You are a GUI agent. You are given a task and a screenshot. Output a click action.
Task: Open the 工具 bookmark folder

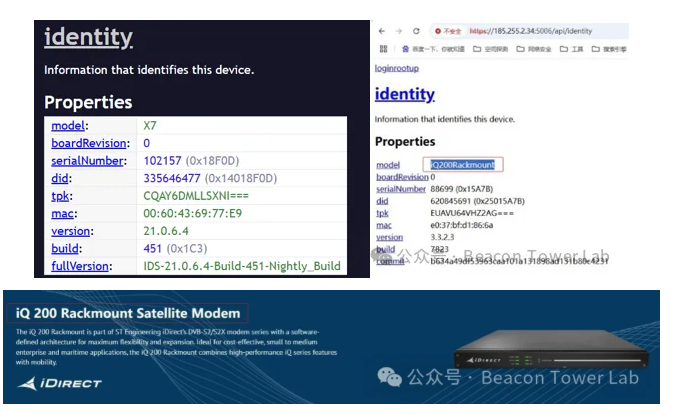click(572, 49)
